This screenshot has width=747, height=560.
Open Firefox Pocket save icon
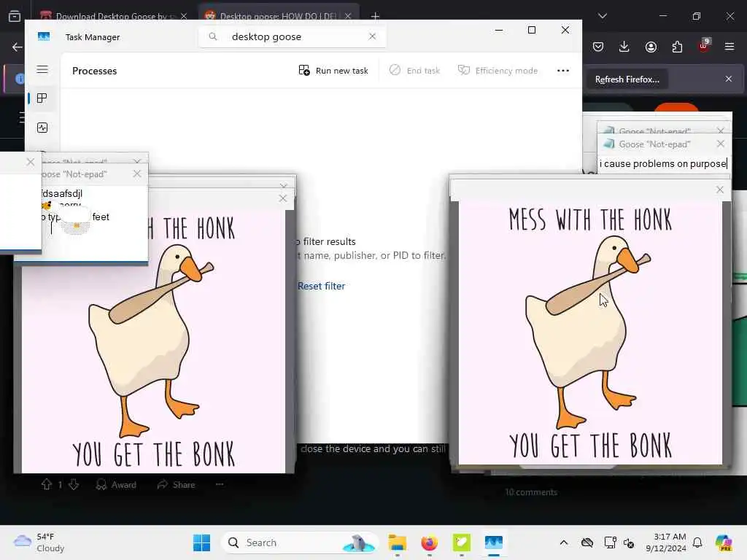598,47
